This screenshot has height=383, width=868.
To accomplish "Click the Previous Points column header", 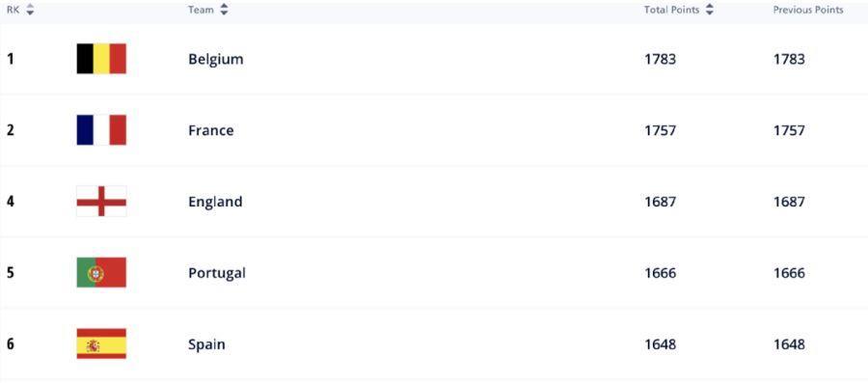I will coord(808,10).
